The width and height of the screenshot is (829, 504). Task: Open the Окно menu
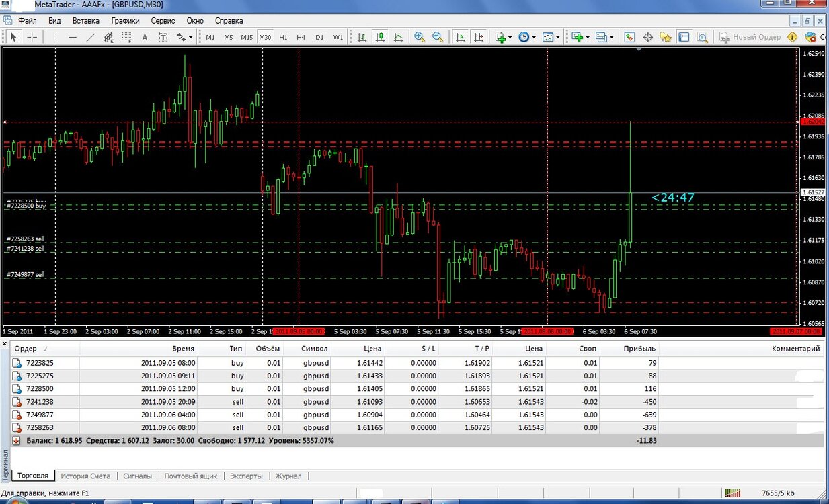pos(195,21)
